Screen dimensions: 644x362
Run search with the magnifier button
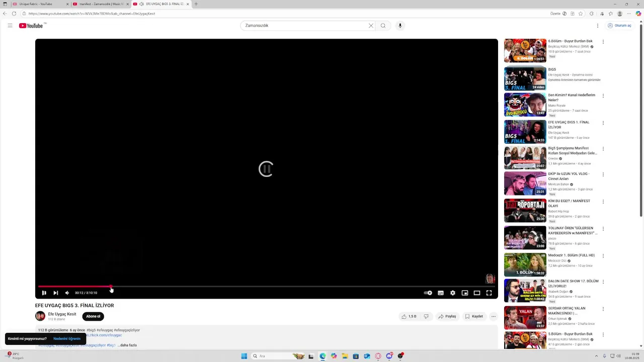click(x=383, y=26)
